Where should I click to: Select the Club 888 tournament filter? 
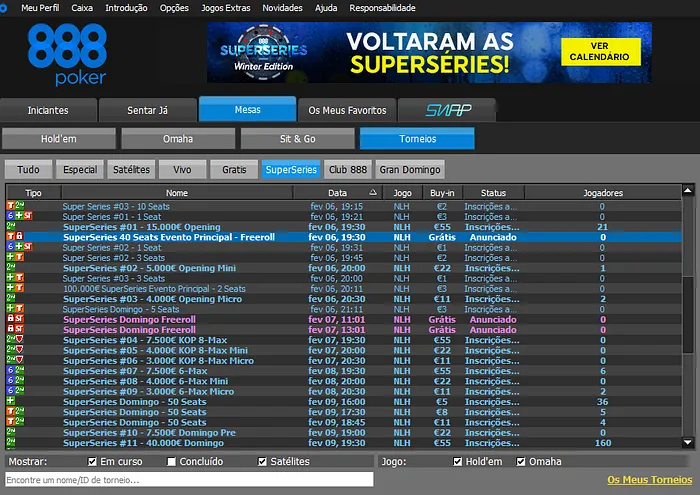348,170
